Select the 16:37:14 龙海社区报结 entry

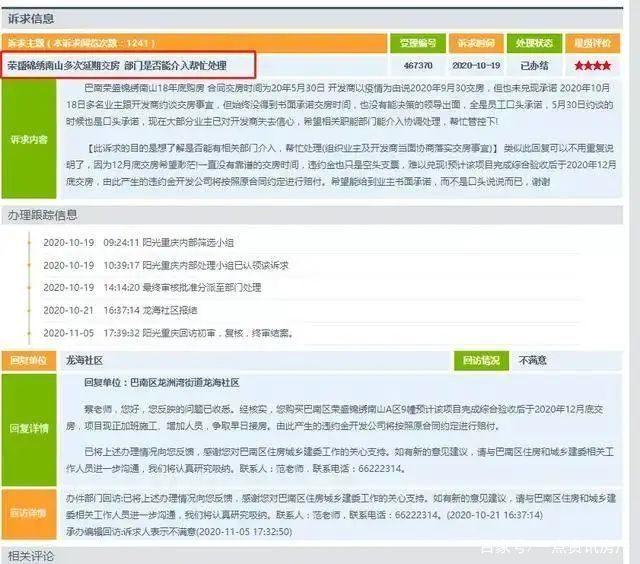click(120, 311)
